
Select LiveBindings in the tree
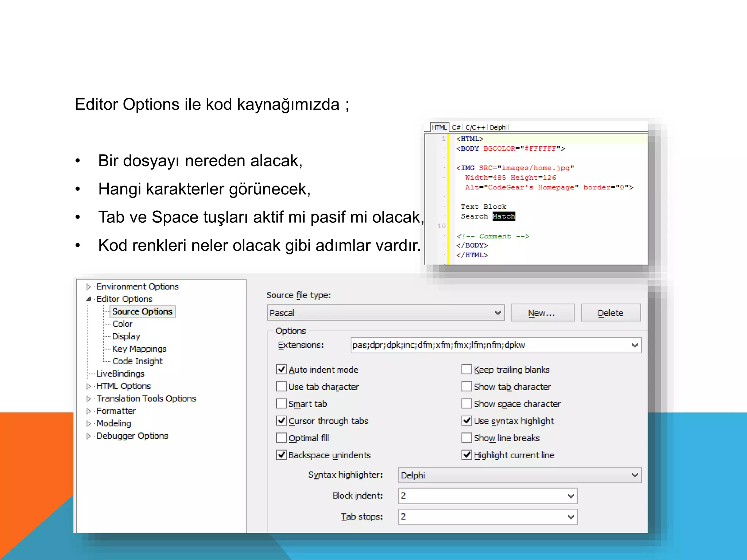(120, 374)
